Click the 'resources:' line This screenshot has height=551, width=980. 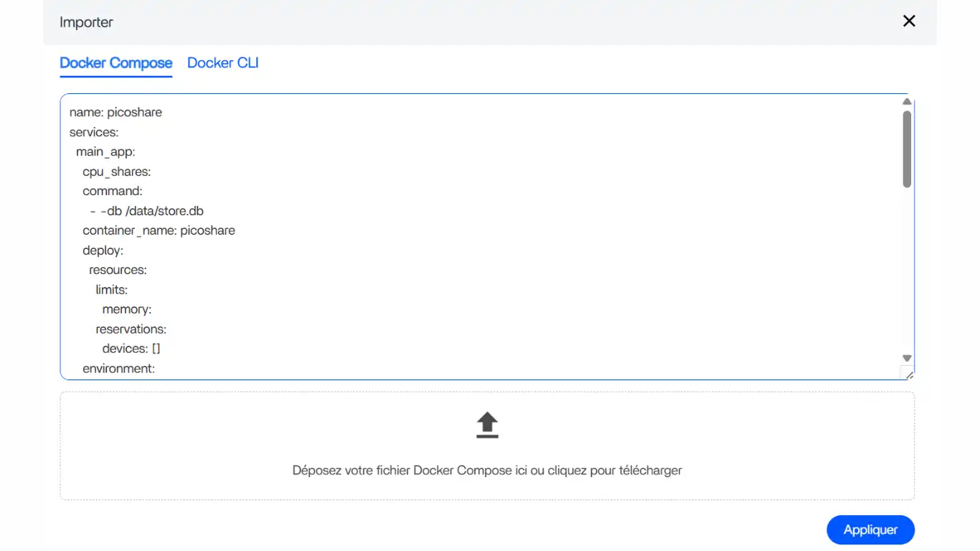[118, 270]
